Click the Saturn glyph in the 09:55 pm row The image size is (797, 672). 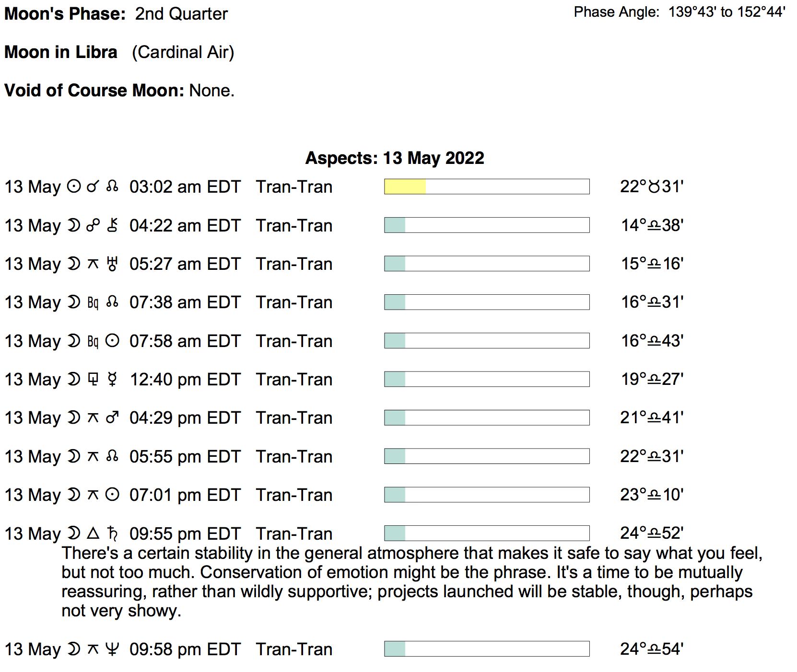[112, 533]
